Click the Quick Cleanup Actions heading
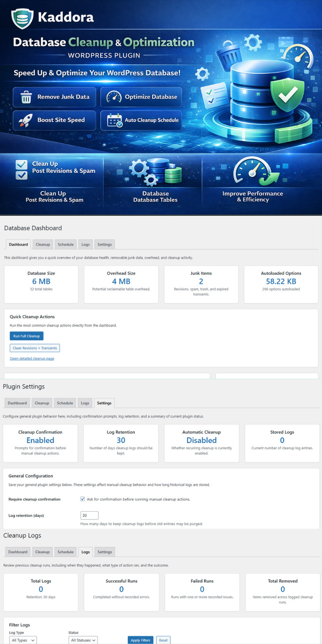 (x=32, y=317)
